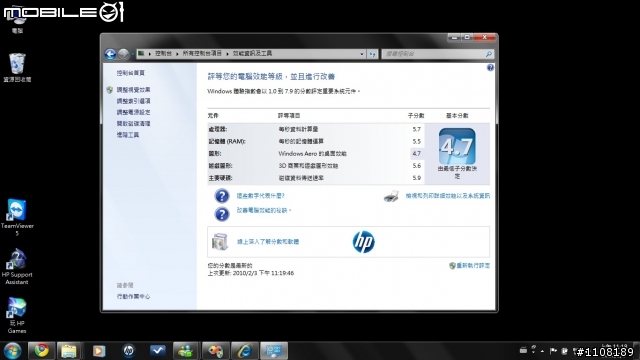Select the RAM subscore 5.5

[416, 142]
